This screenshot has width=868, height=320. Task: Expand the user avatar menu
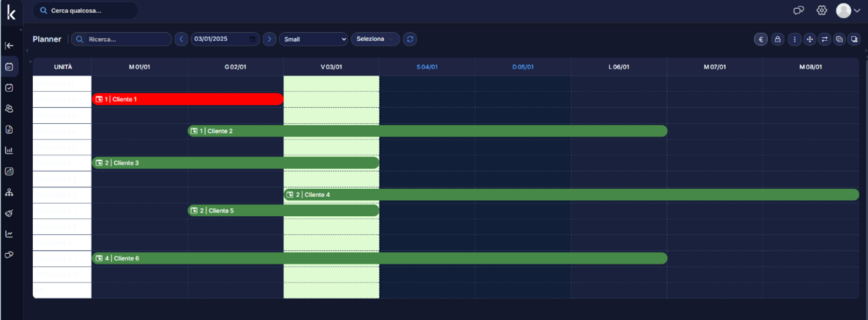(x=848, y=10)
